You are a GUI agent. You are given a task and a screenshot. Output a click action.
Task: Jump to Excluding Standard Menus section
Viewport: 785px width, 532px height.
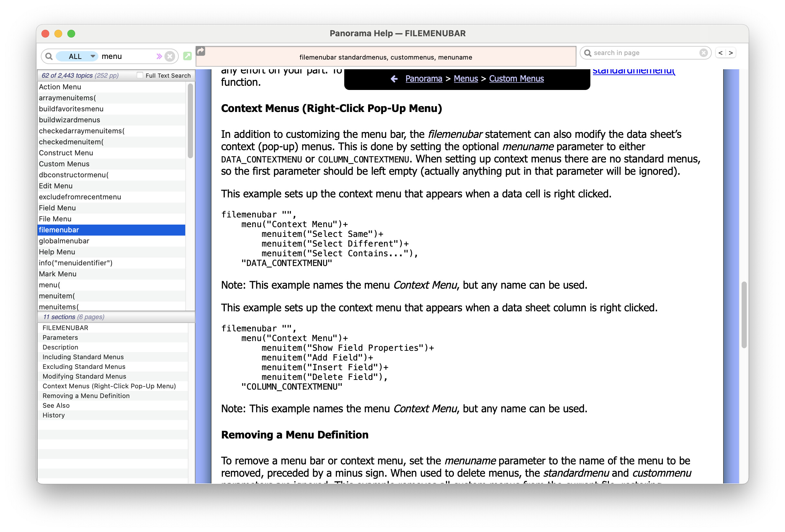[x=112, y=367]
